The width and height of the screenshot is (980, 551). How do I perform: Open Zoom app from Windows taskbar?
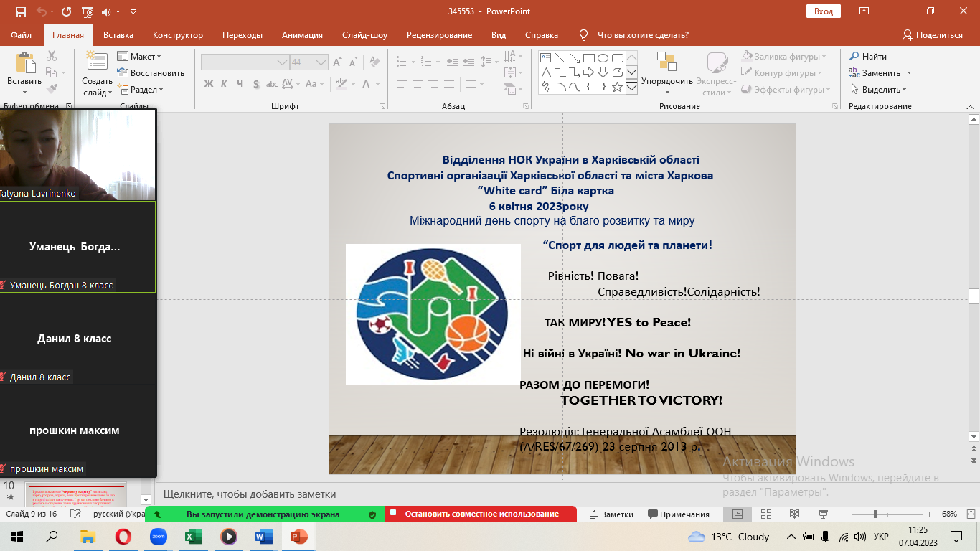coord(158,537)
